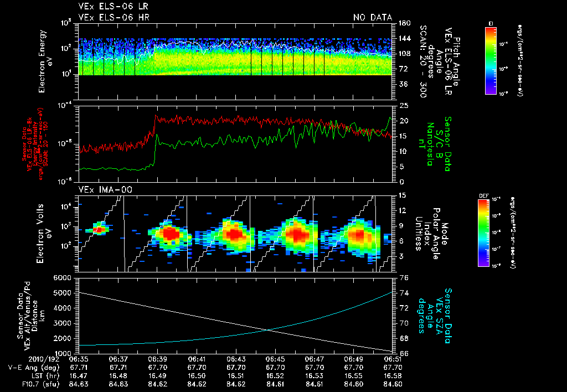
Task: Click the 'El' electron intensity color bar
Action: (x=491, y=60)
